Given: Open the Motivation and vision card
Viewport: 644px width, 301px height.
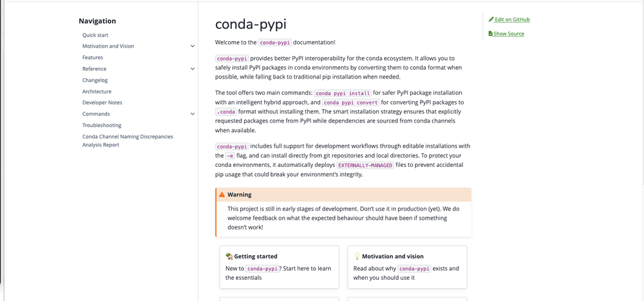Looking at the screenshot, I should click(407, 267).
